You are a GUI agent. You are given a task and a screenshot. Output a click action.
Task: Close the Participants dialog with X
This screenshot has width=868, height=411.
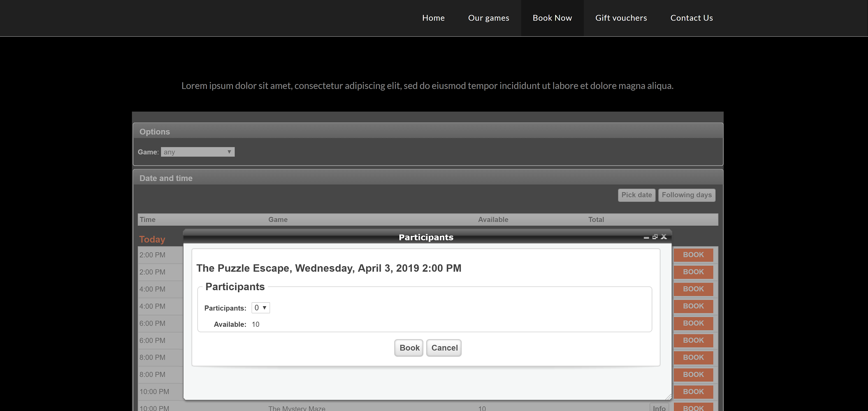(x=664, y=237)
